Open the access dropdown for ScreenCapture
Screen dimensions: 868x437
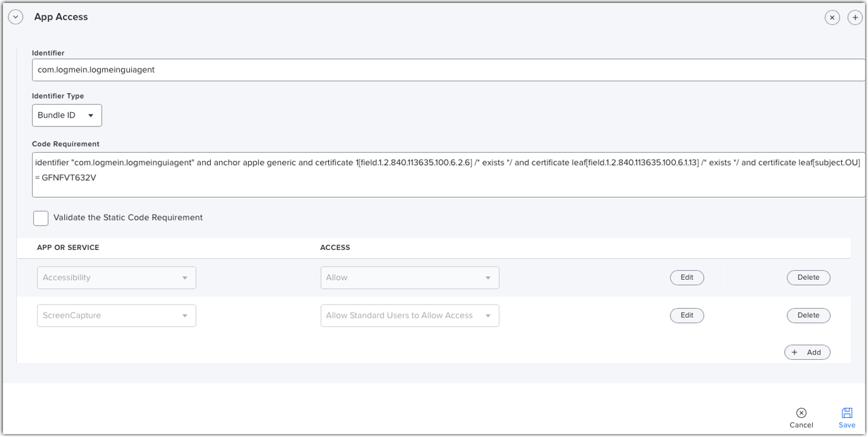tap(410, 315)
